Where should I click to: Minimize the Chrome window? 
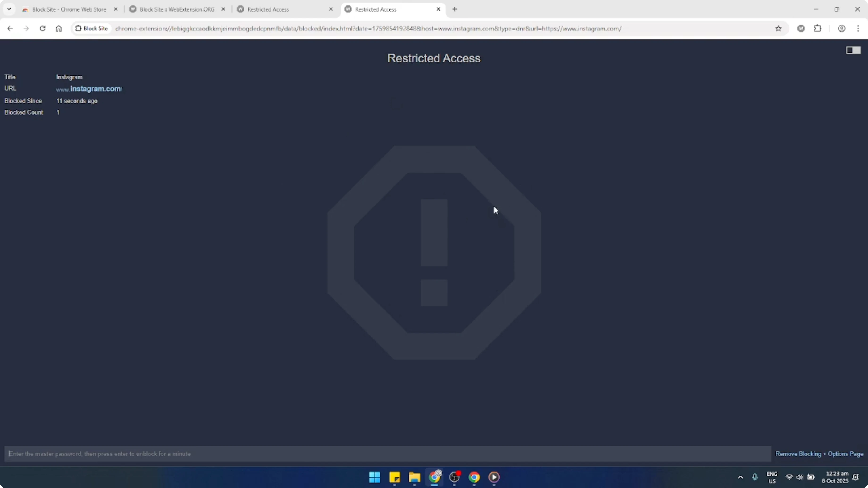coord(816,9)
